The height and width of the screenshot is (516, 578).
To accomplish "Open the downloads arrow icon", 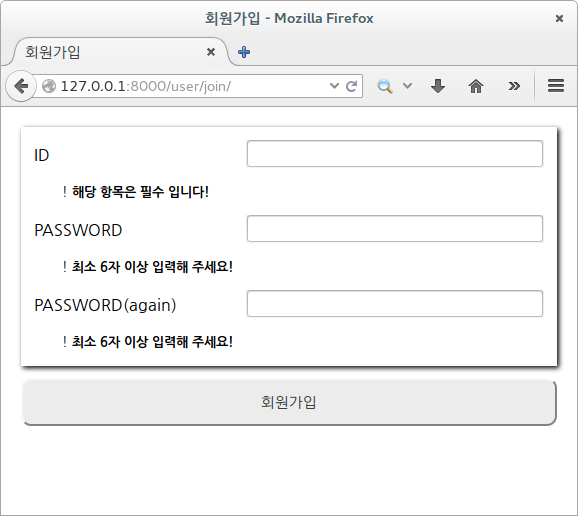I will tap(438, 86).
